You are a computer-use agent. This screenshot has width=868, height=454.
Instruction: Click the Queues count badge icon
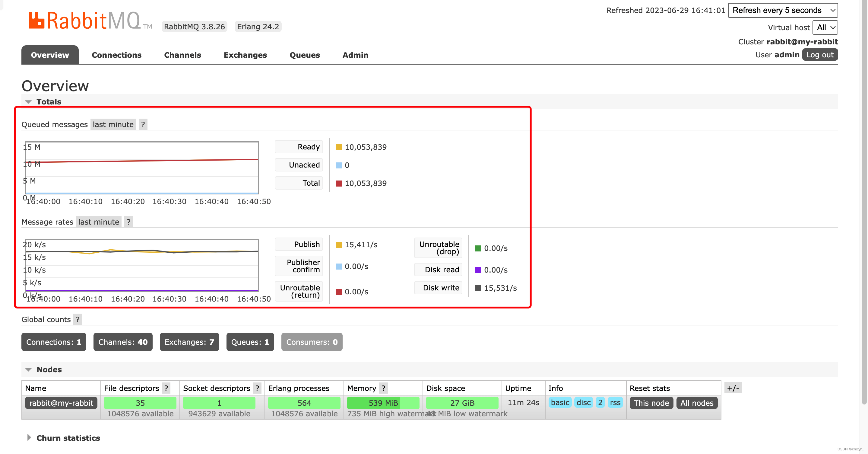tap(250, 342)
